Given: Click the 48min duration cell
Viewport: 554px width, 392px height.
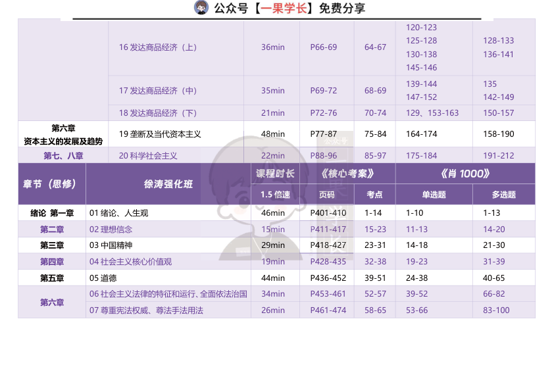Looking at the screenshot, I should pos(273,134).
